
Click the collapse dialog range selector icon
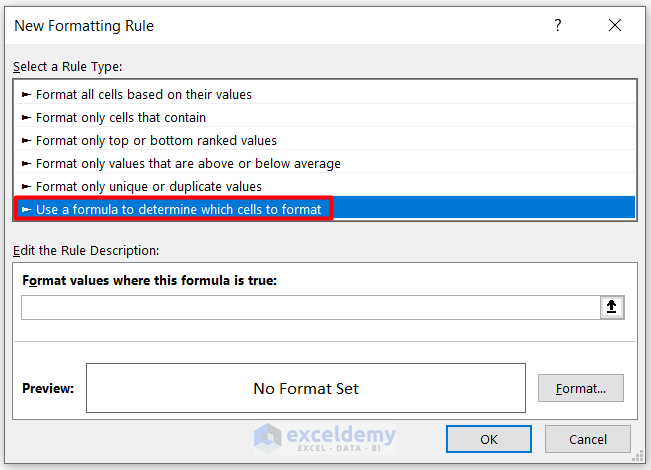(612, 308)
